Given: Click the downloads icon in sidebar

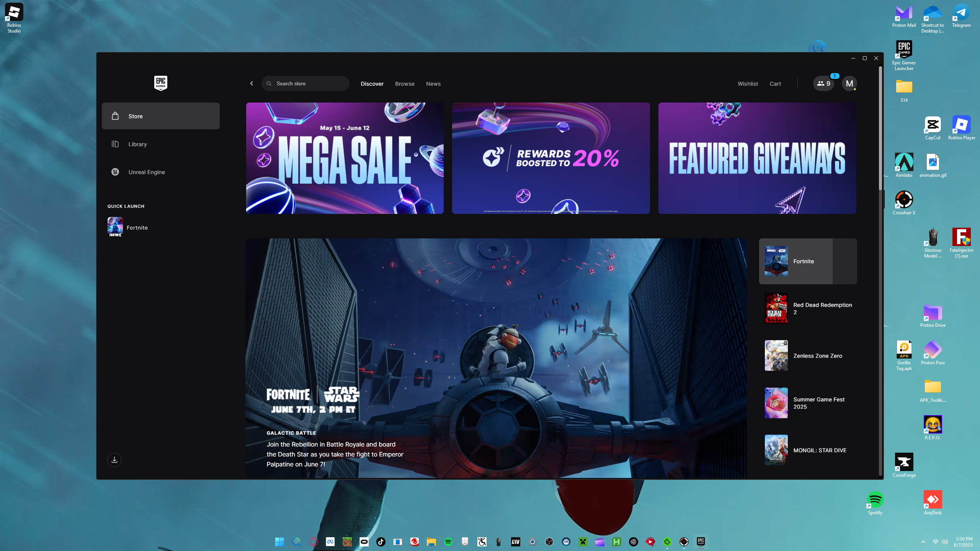Looking at the screenshot, I should pos(114,460).
